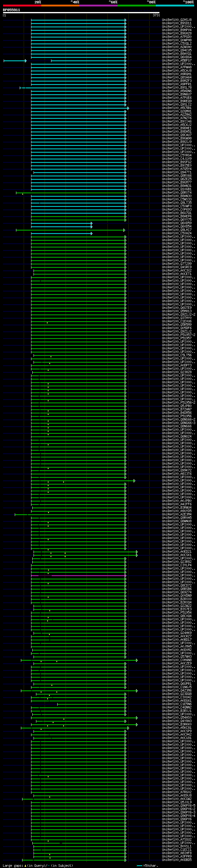Image resolution: width=197 pixels, height=868 pixels.
Task: Select the UniRef100_Q2QMH1 label
Action: (177, 111)
